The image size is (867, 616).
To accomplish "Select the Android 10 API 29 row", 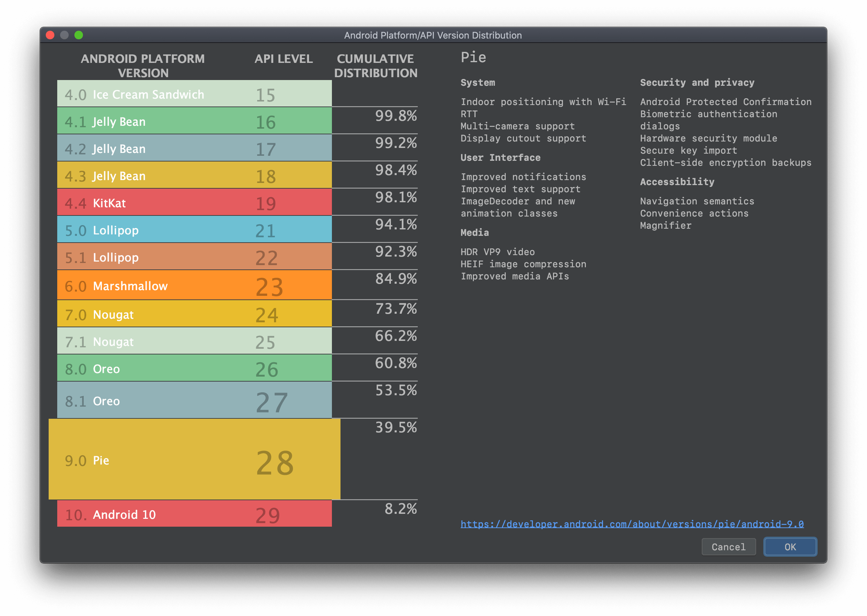I will [194, 513].
